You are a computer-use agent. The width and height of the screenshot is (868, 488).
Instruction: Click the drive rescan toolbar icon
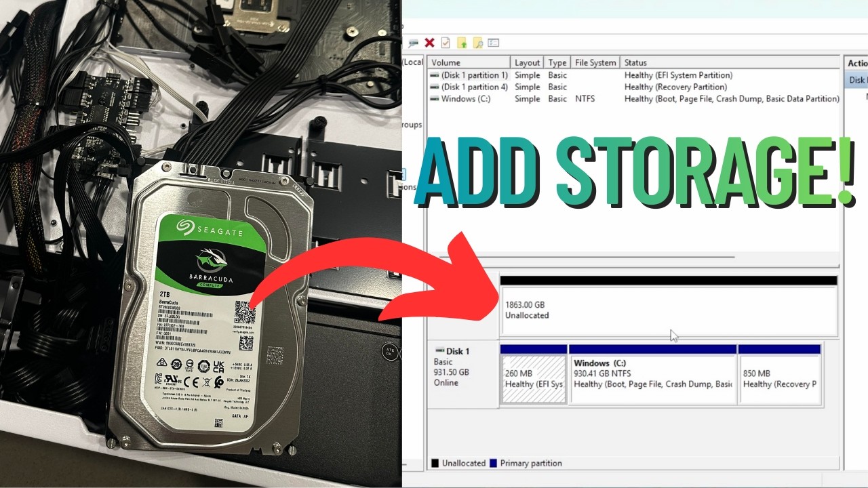tap(413, 43)
